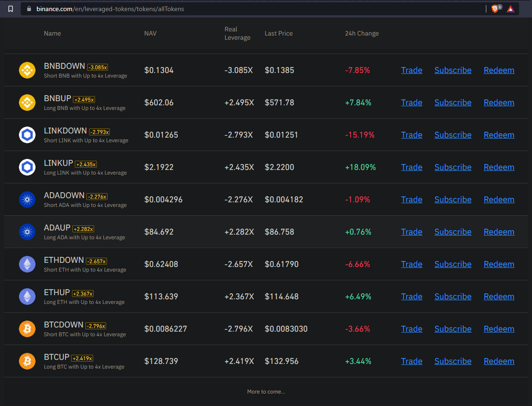This screenshot has height=406, width=532.
Task: Click the LINKUP token icon
Action: (27, 167)
